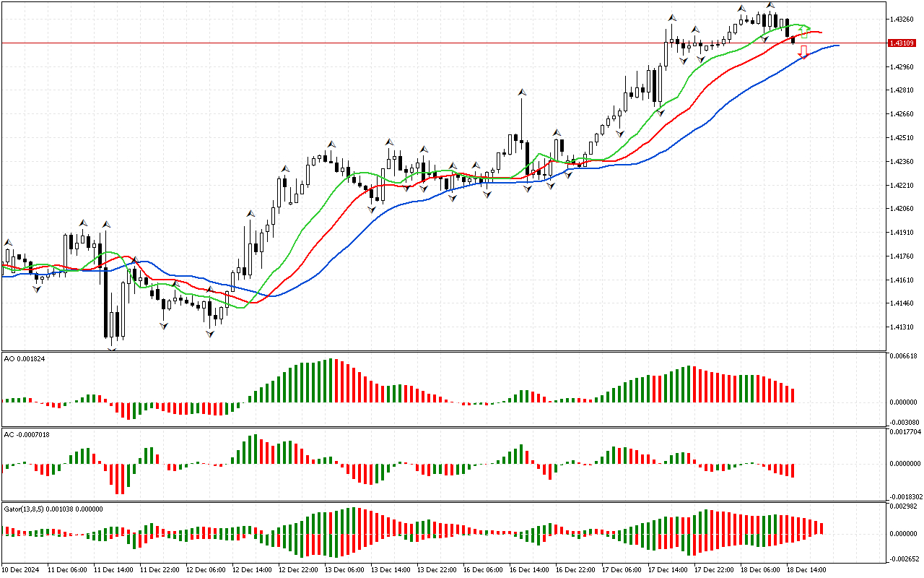
Task: Click AO scale maximum 0.006618
Action: 905,356
